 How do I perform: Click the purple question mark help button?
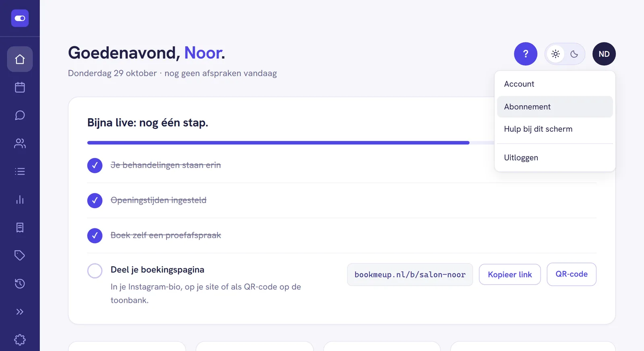point(526,54)
